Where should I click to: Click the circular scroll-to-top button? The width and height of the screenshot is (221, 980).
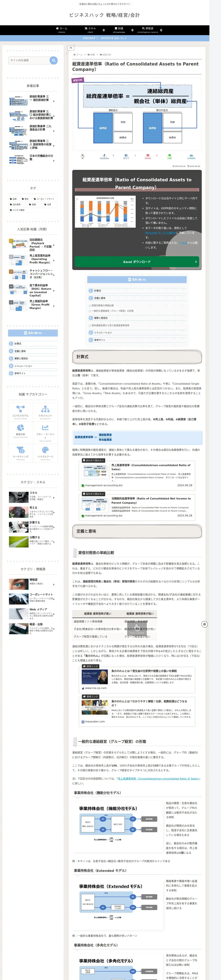[204, 624]
